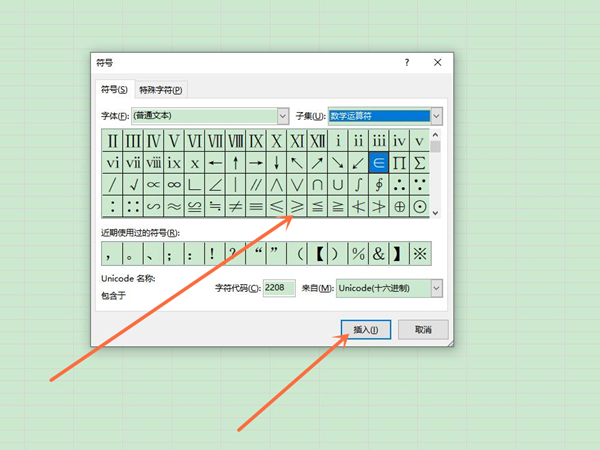The image size is (600, 450).
Task: Choose the not-equal sign ≠
Action: [x=236, y=207]
